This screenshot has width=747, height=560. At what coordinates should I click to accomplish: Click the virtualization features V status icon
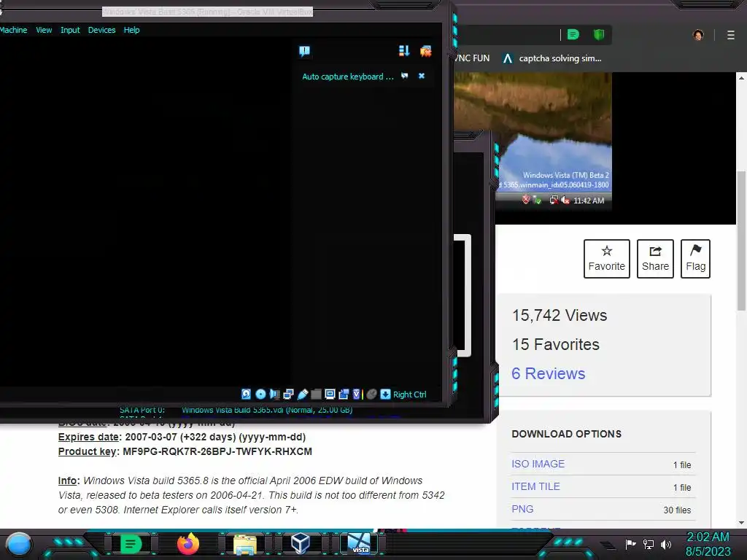[357, 394]
